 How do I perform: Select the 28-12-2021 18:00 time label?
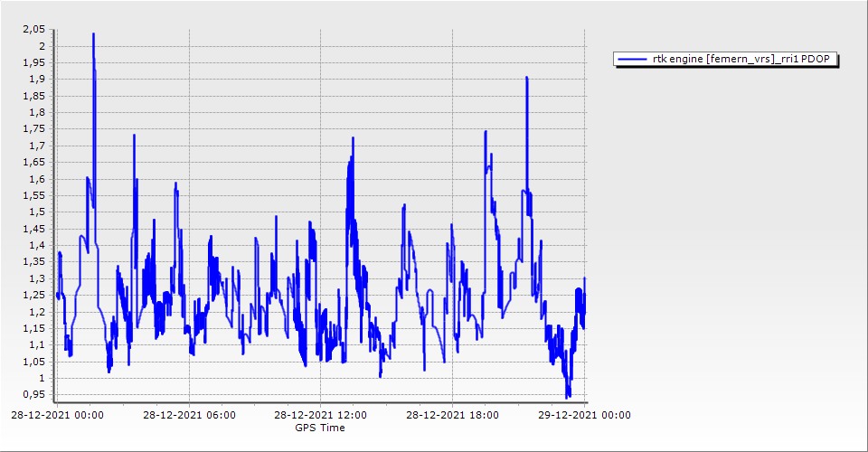(452, 416)
